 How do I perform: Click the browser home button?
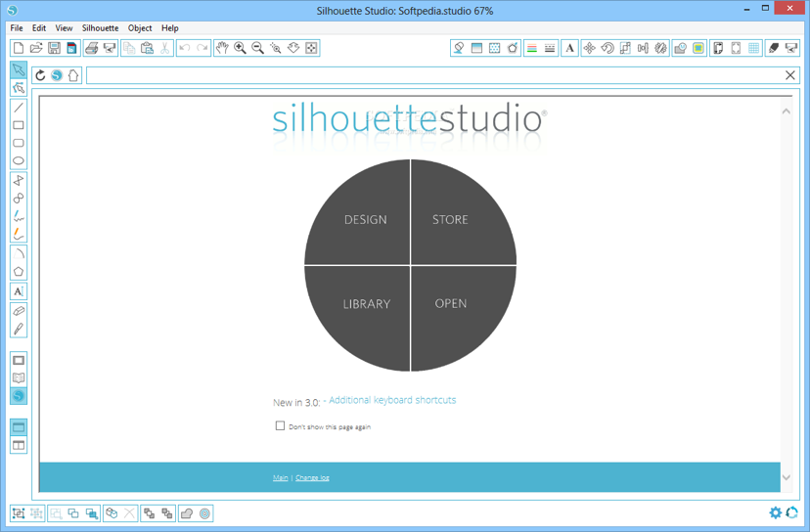[73, 75]
